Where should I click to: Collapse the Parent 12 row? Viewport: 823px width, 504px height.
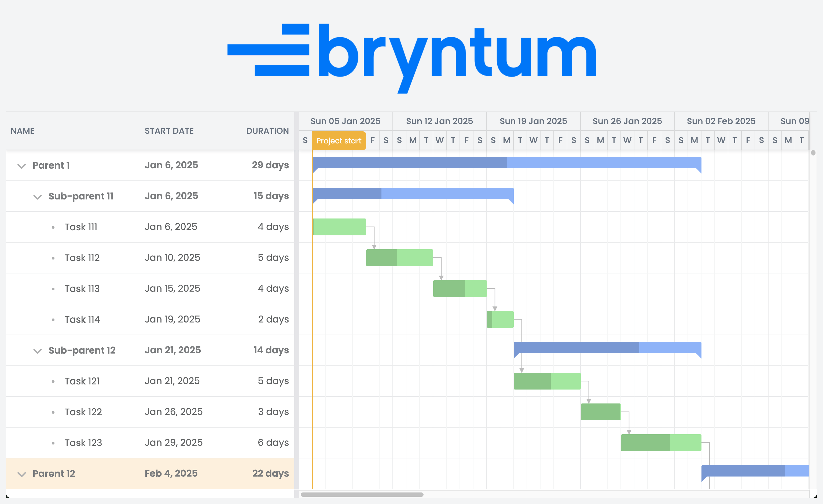[21, 474]
